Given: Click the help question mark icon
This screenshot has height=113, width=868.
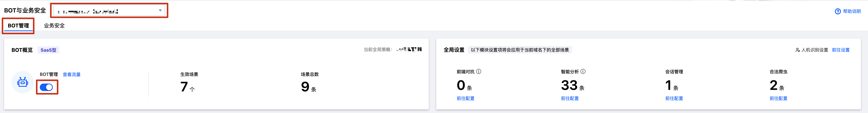Looking at the screenshot, I should (838, 12).
